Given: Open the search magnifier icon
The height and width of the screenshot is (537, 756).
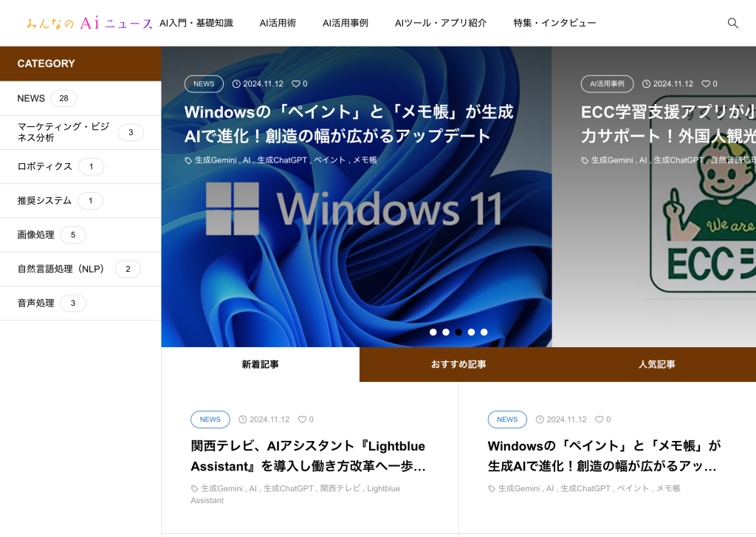Looking at the screenshot, I should tap(732, 23).
